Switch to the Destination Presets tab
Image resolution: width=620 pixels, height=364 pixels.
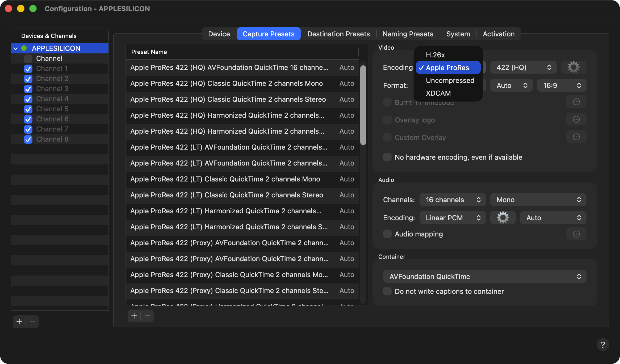[x=338, y=34]
